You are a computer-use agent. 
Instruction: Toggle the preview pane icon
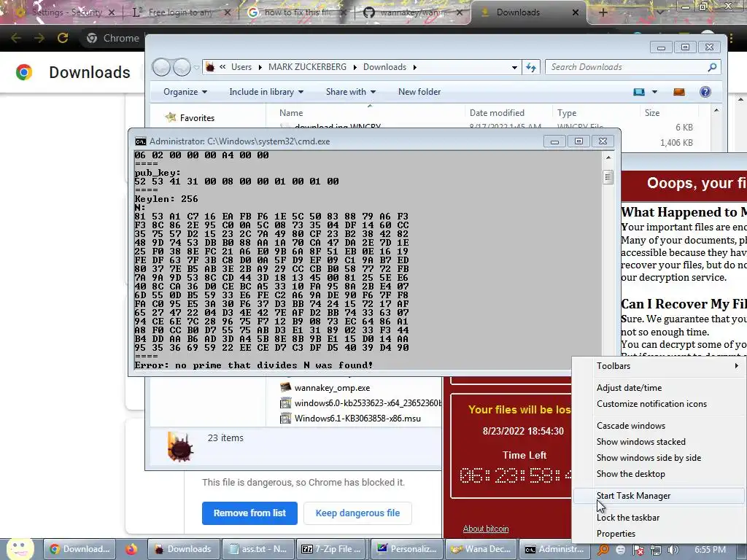coord(679,92)
